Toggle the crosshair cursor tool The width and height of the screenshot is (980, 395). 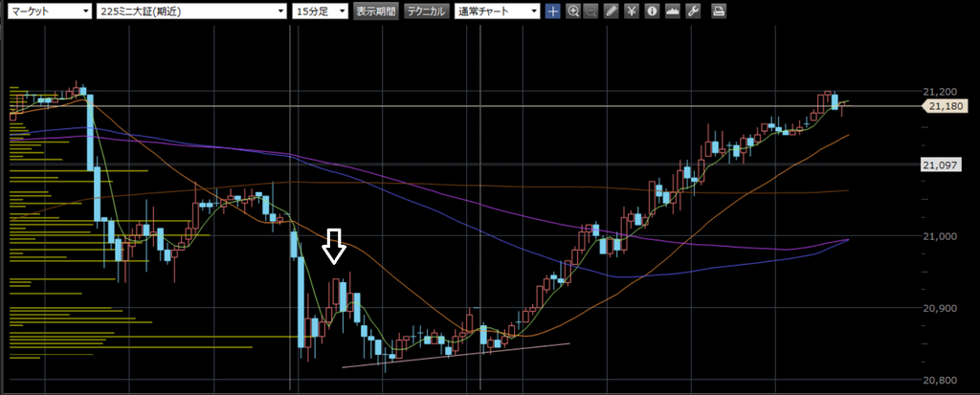(552, 11)
